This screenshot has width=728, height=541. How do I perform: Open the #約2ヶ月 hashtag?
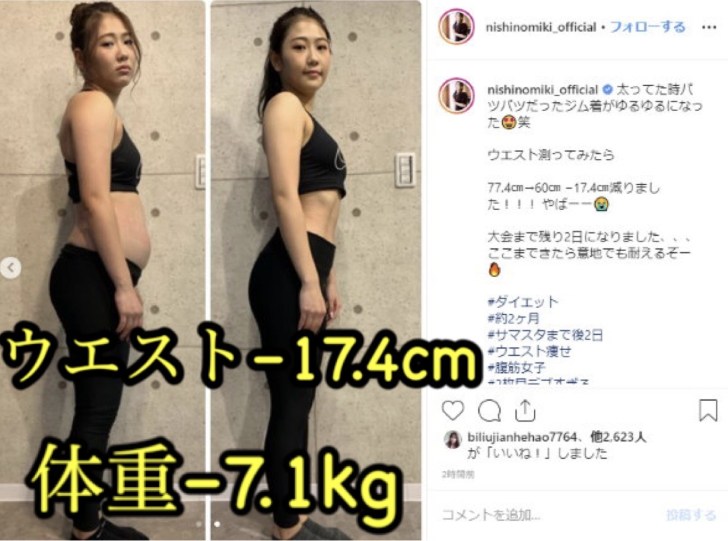pyautogui.click(x=514, y=319)
